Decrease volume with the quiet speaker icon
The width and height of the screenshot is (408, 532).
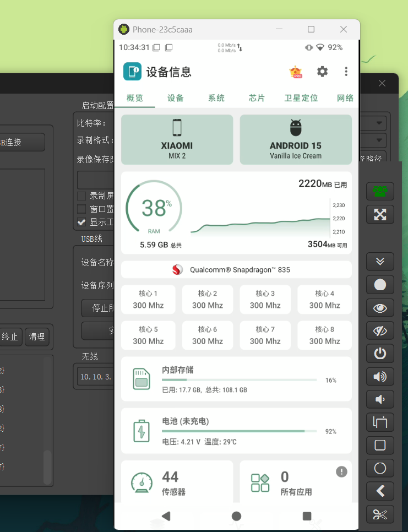tap(380, 399)
